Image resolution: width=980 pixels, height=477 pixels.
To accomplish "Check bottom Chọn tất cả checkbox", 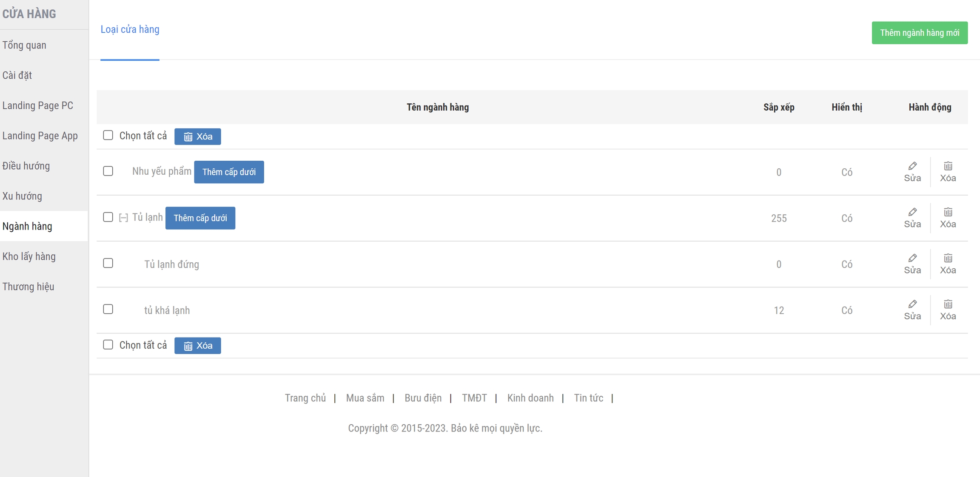I will [x=108, y=345].
